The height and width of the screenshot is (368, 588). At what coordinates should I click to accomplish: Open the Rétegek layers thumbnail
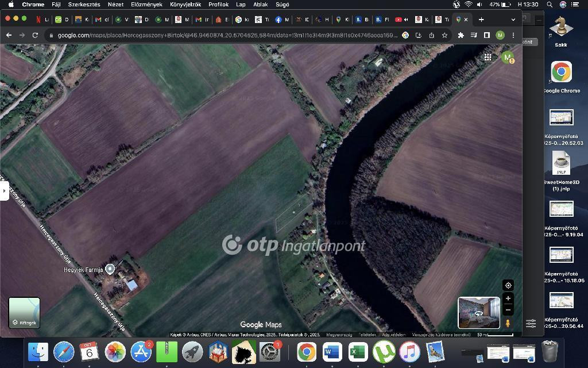tap(24, 313)
